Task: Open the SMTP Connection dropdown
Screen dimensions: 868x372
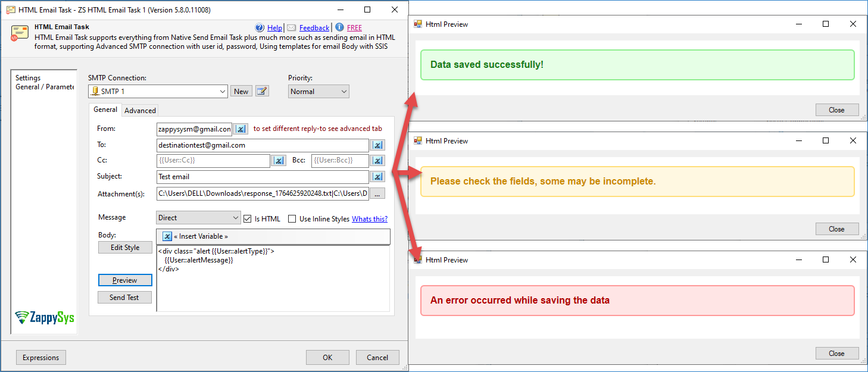Action: [223, 92]
